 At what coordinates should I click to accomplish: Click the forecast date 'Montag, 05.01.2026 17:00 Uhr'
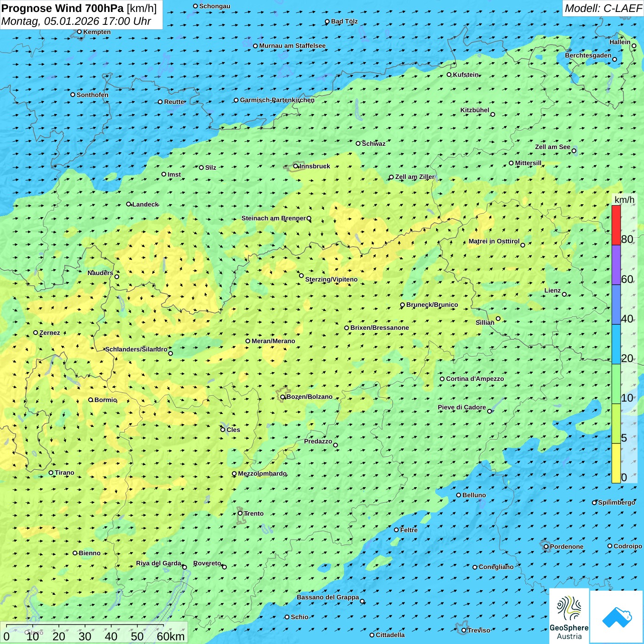point(76,21)
